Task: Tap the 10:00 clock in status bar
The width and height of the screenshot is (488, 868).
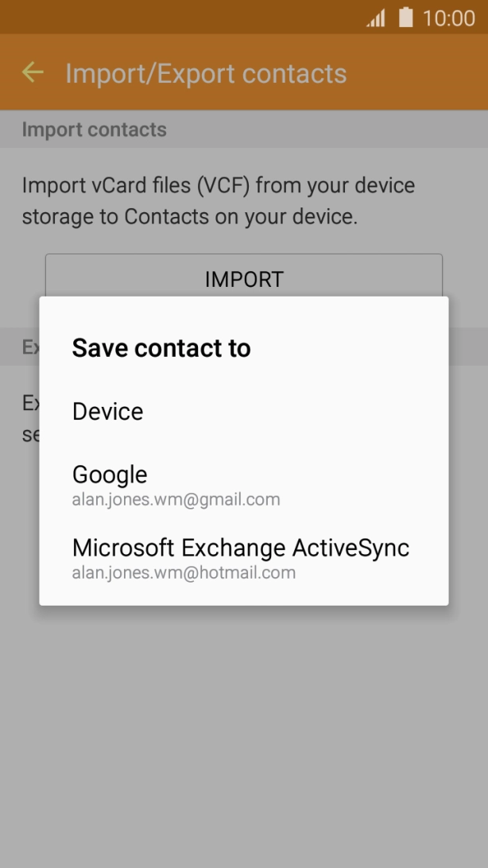Action: coord(448,17)
